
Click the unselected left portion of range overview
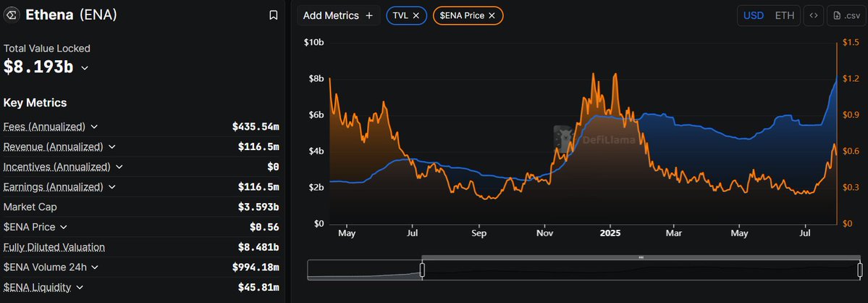pos(364,270)
